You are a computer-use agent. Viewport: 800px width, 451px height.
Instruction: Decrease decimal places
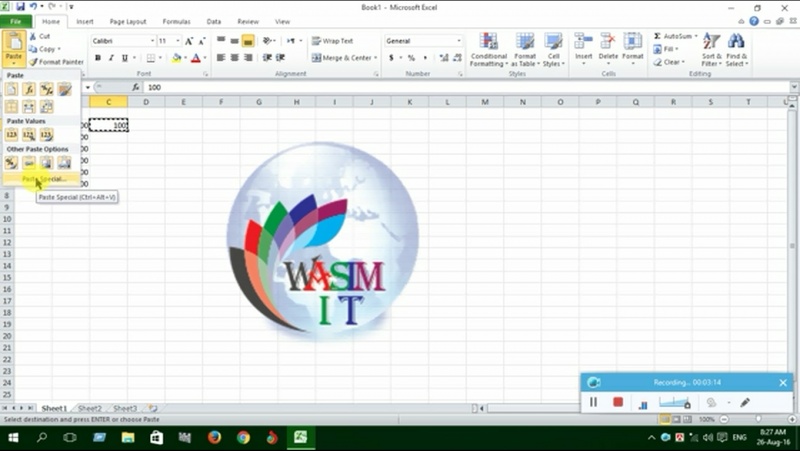(x=457, y=58)
